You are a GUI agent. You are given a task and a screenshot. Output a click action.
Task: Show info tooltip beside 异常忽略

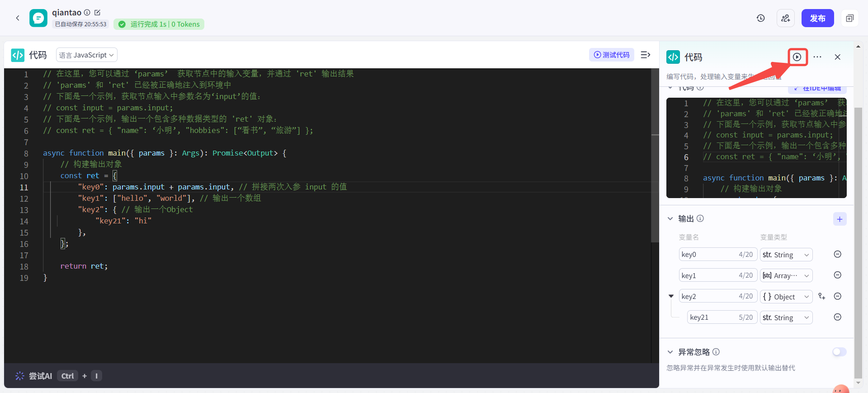(x=716, y=352)
